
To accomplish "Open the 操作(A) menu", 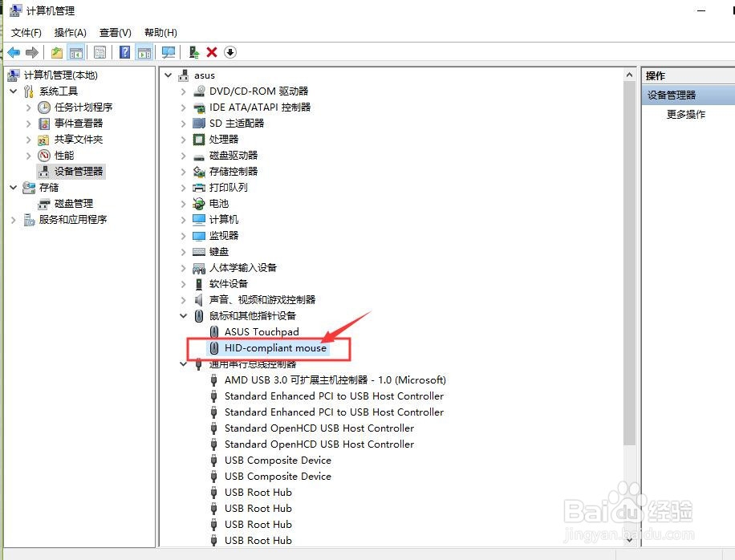I will pyautogui.click(x=71, y=32).
